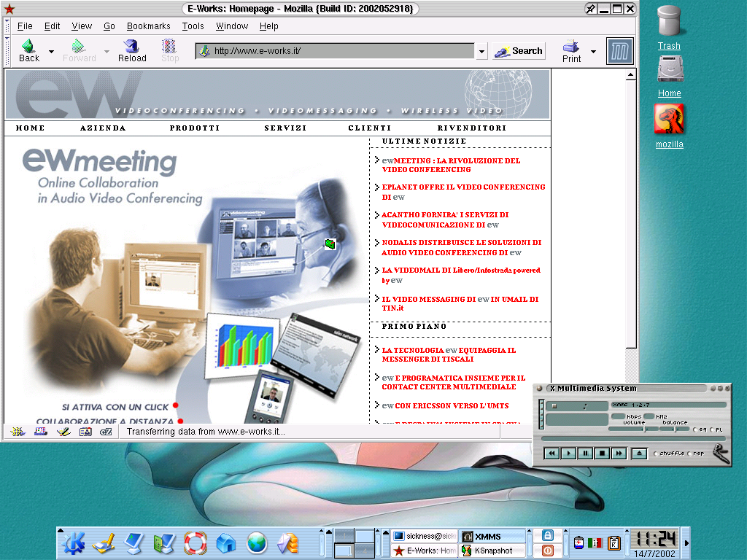Open the Bookmarks menu
The width and height of the screenshot is (747, 560).
pos(148,26)
